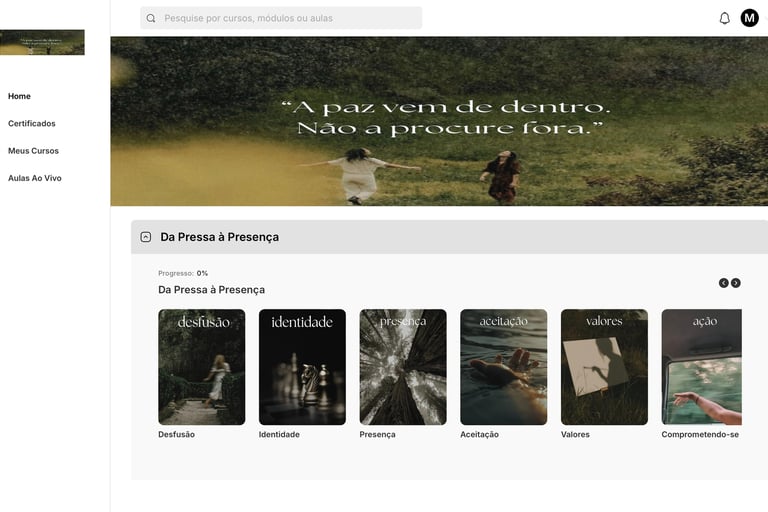
Task: Open Certificados in the sidebar
Action: pos(31,123)
